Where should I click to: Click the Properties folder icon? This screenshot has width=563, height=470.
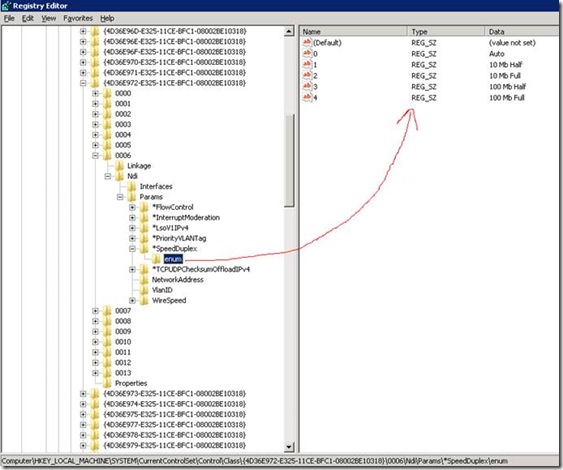tap(107, 383)
